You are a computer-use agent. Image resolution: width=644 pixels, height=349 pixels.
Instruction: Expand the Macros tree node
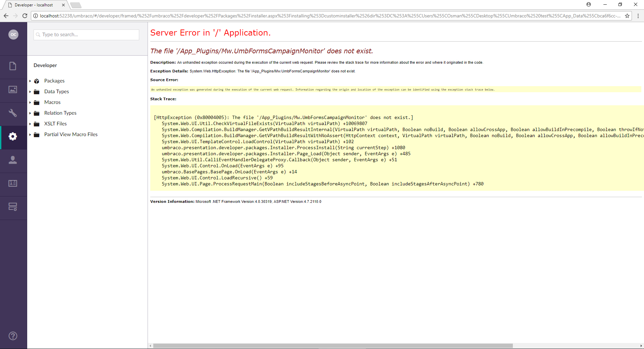coord(30,103)
